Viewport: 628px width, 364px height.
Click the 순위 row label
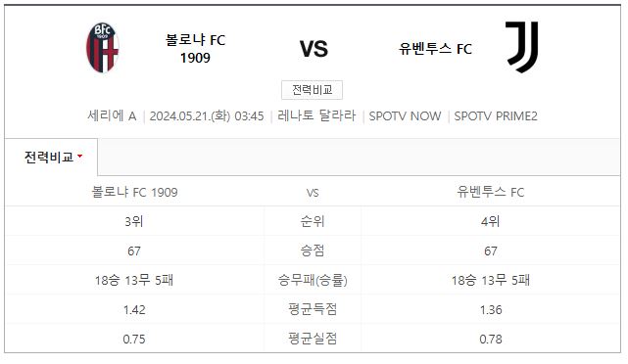[313, 221]
